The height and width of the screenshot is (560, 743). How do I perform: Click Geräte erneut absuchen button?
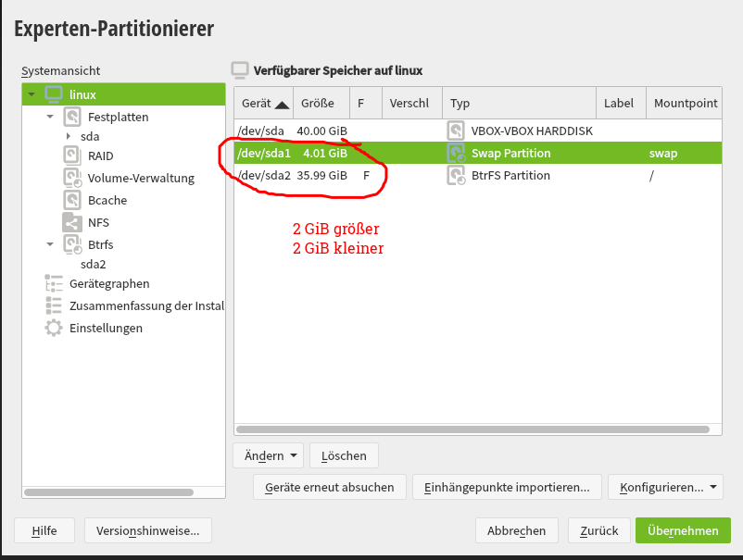point(330,487)
